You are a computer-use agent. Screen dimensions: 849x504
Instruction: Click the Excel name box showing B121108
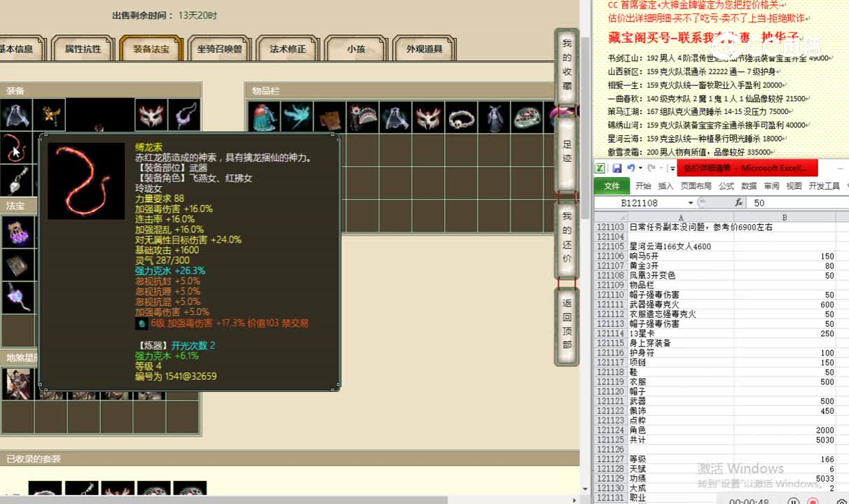[640, 203]
